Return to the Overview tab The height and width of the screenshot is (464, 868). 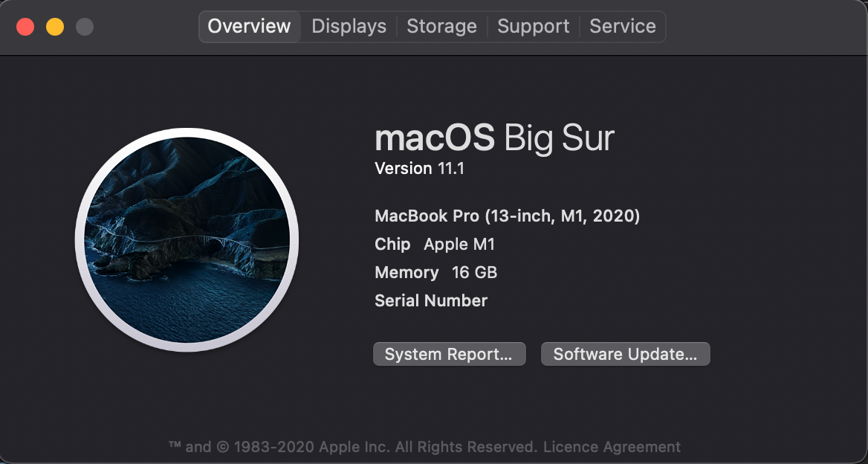pyautogui.click(x=249, y=26)
